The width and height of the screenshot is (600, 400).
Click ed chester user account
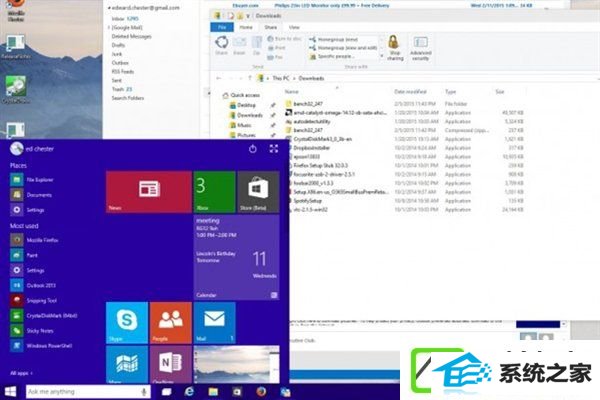32,149
